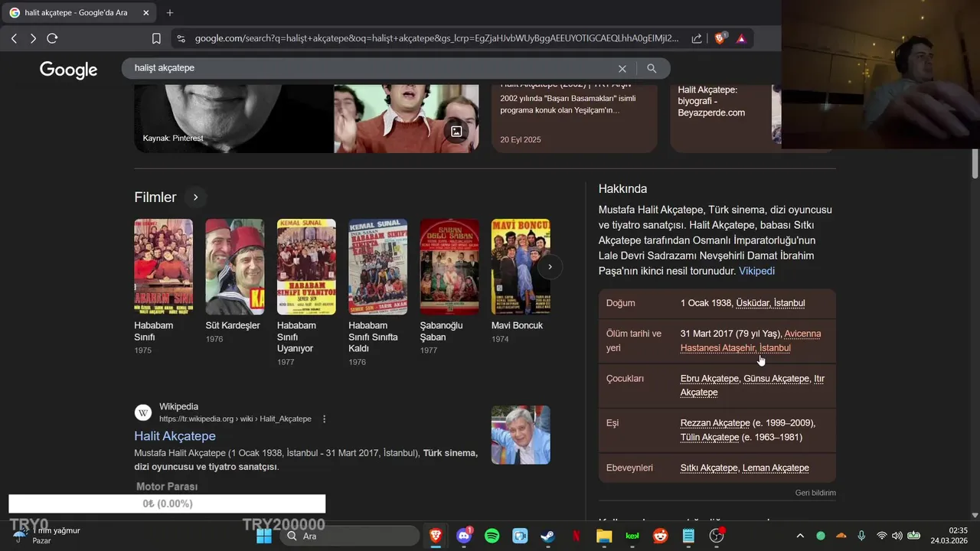Viewport: 980px width, 551px height.
Task: Open image search icon on the photo
Action: coord(456,131)
